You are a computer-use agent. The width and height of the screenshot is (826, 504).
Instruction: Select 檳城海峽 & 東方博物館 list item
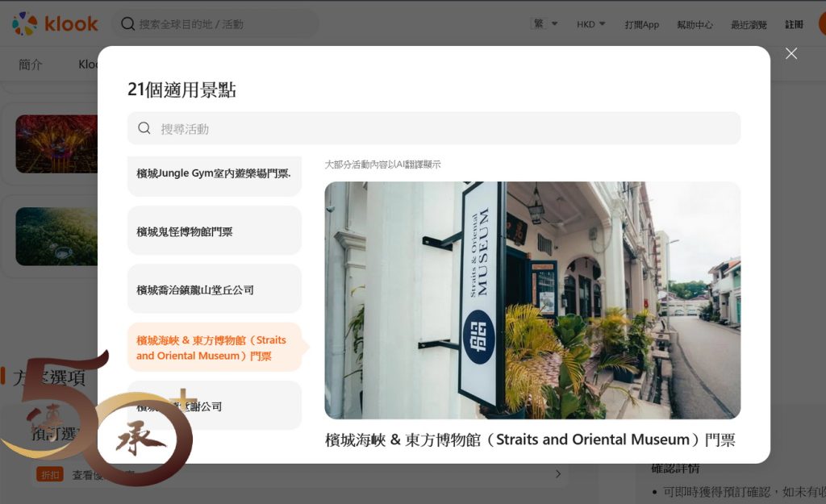tap(215, 348)
